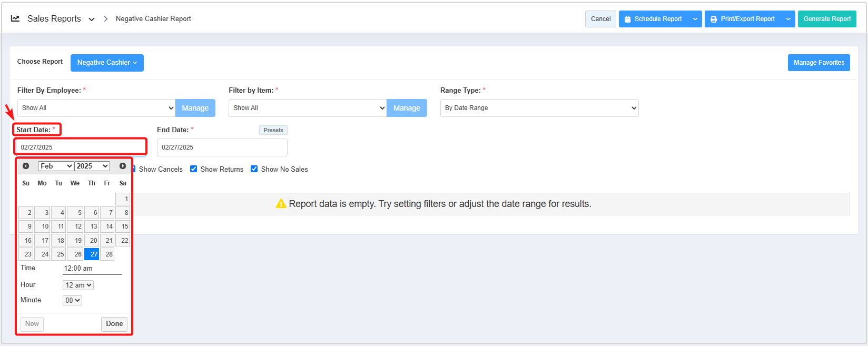Screen dimensions: 868x346
Task: Go to previous month in calendar
Action: coord(26,166)
